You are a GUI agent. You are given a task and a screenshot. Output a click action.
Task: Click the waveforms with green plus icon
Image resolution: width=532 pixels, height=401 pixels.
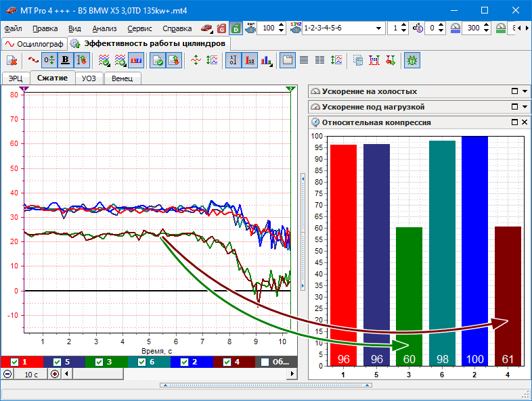120,60
